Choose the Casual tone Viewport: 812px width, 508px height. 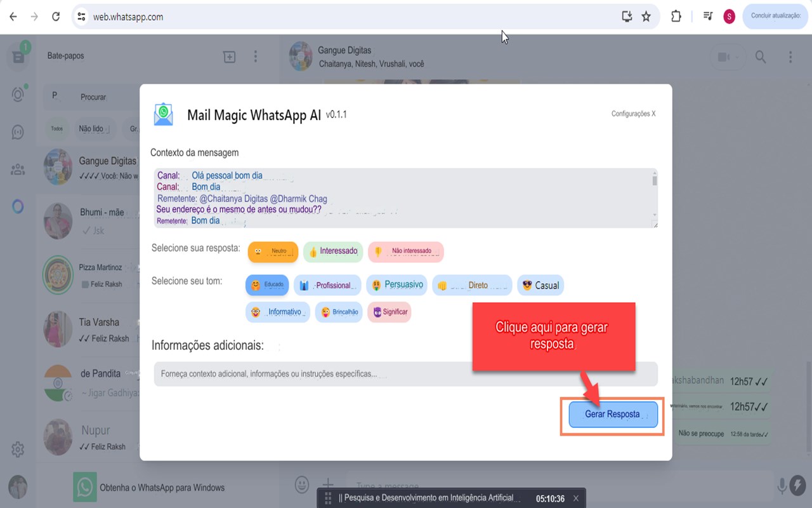540,285
